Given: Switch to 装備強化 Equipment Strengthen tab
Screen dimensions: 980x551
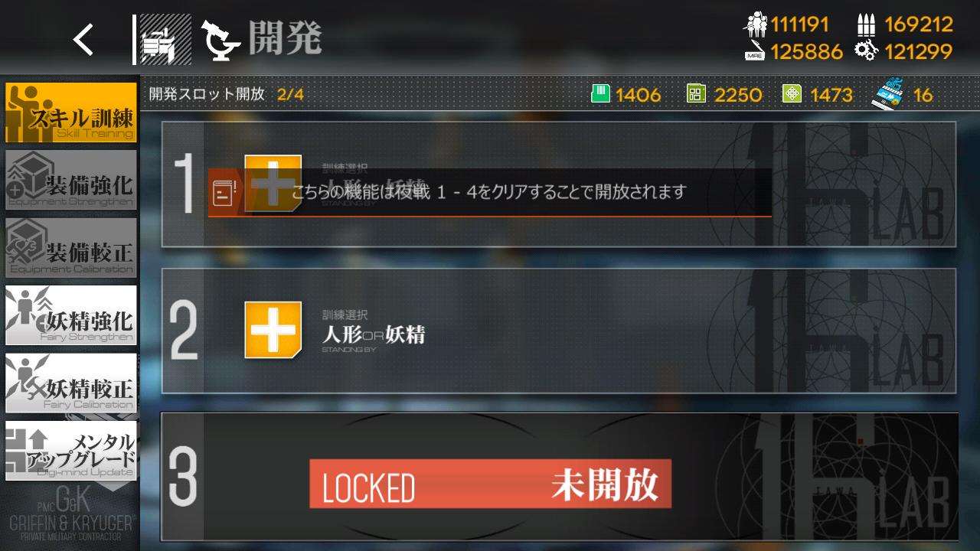Looking at the screenshot, I should pyautogui.click(x=71, y=180).
